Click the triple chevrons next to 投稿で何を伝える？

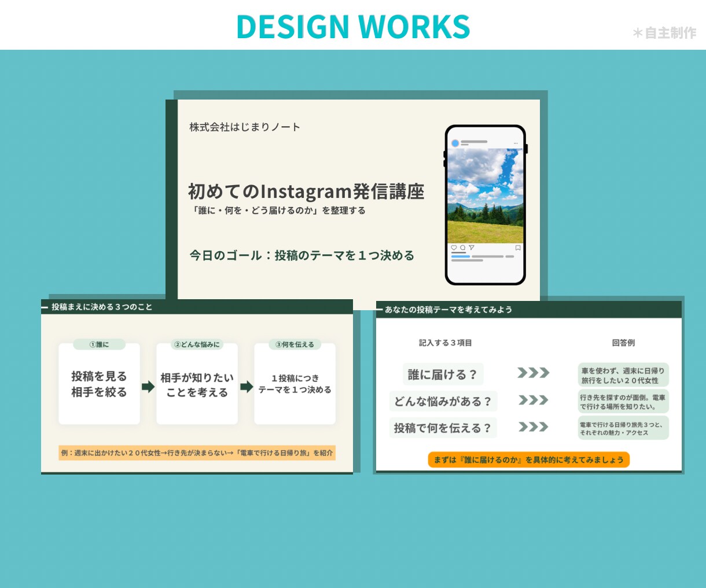[533, 427]
